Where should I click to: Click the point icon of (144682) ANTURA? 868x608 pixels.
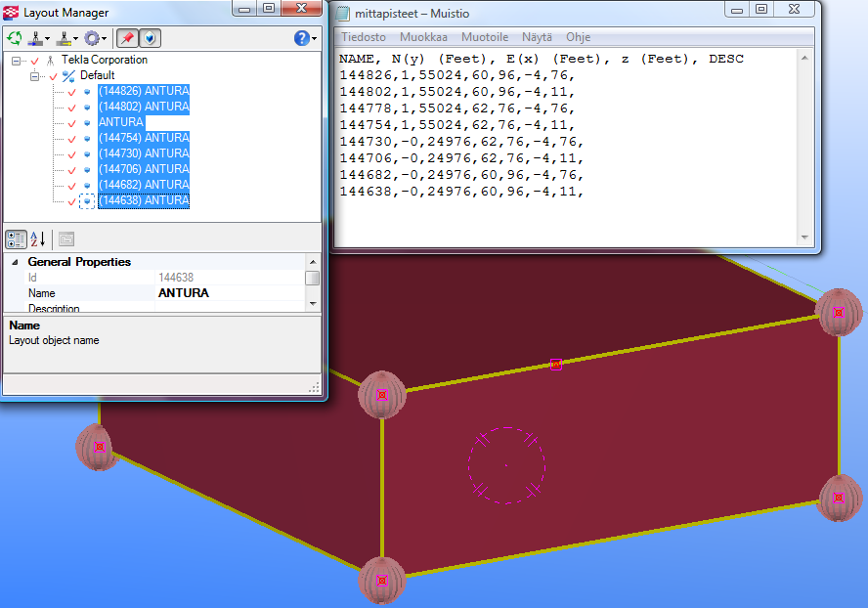pos(87,186)
